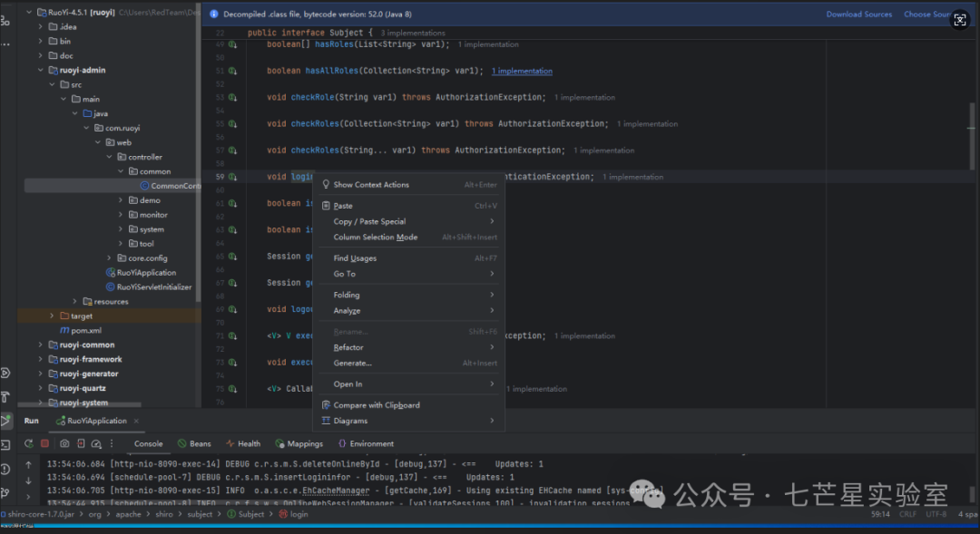Image resolution: width=980 pixels, height=534 pixels.
Task: Open the Build hammer tool window icon
Action: point(5,396)
